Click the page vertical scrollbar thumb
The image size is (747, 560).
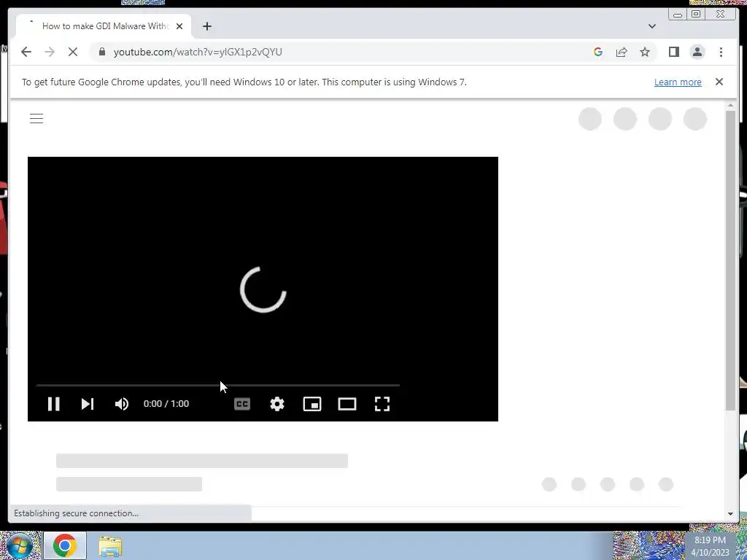pyautogui.click(x=730, y=260)
